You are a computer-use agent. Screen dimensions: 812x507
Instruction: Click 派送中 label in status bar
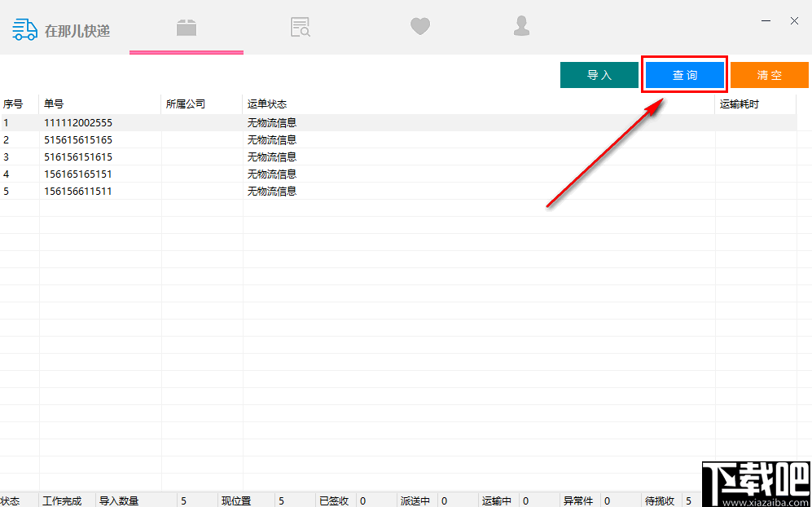click(x=415, y=500)
